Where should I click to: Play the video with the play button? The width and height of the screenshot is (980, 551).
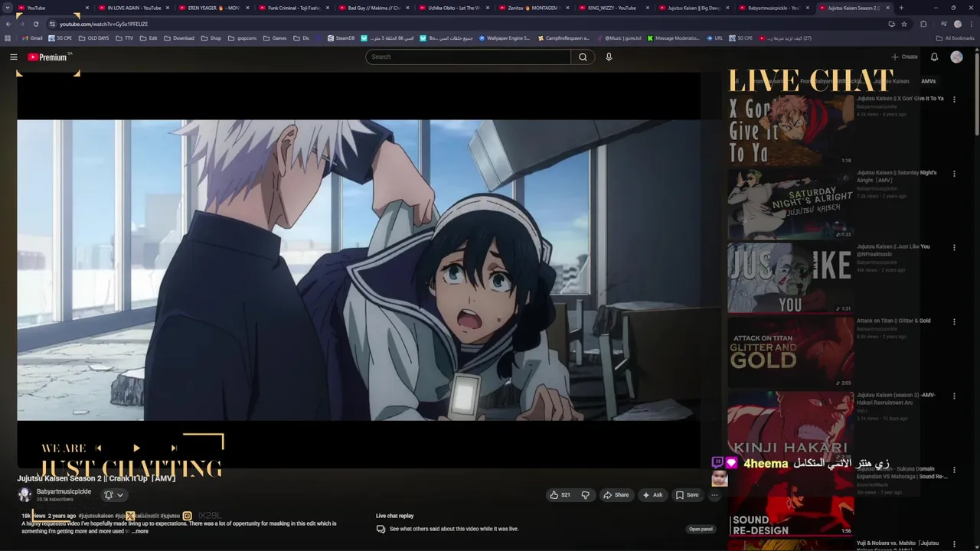click(136, 448)
